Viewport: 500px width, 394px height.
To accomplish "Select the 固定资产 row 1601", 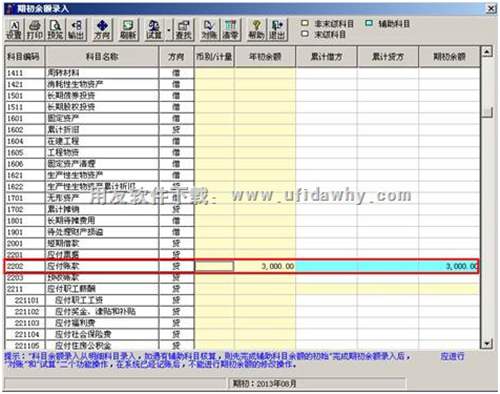I will [242, 118].
